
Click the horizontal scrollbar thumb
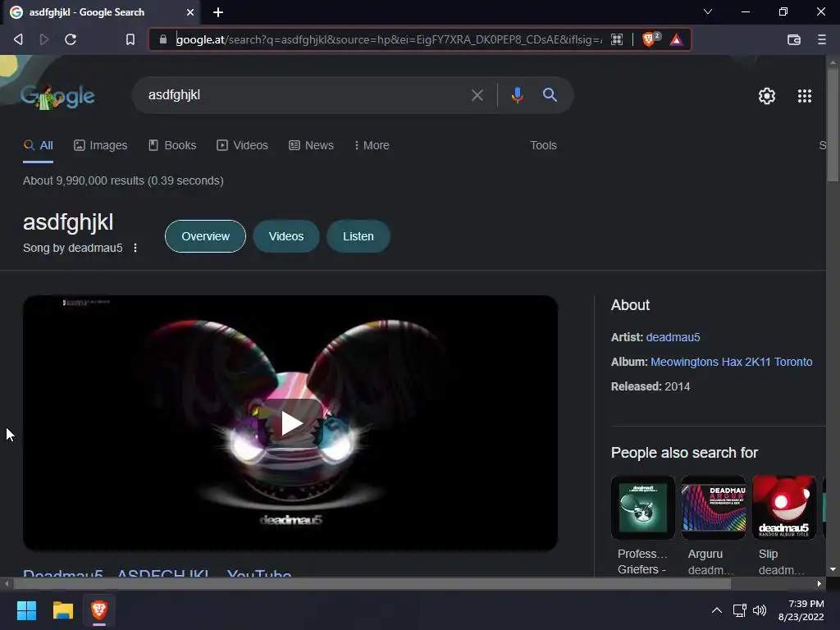tap(372, 583)
